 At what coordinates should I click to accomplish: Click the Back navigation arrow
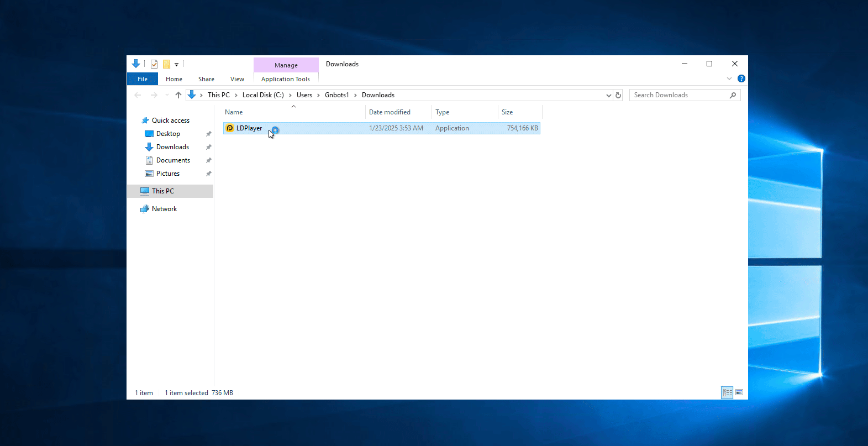click(x=138, y=95)
